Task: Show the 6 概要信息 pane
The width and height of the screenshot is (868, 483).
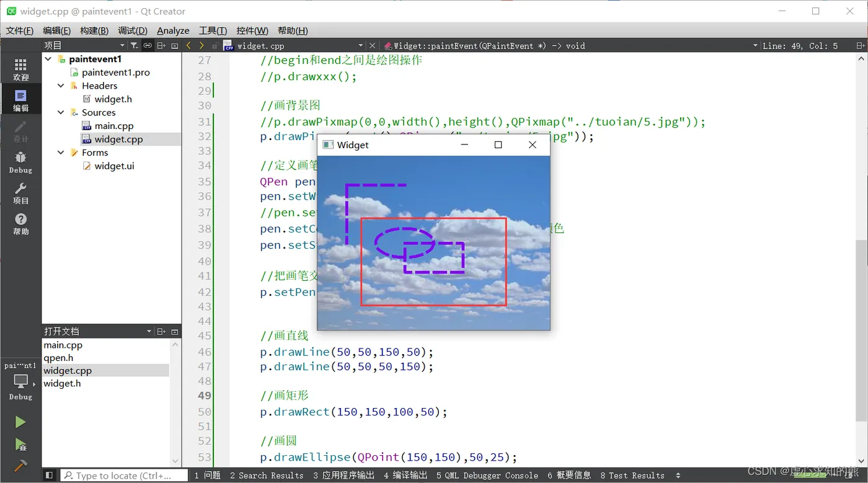Action: (569, 476)
